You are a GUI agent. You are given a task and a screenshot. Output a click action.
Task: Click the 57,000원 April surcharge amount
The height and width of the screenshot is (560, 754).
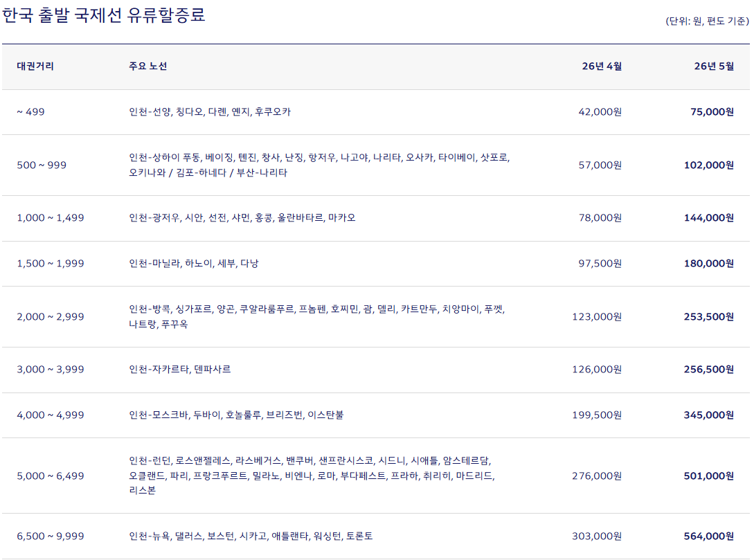click(x=600, y=165)
